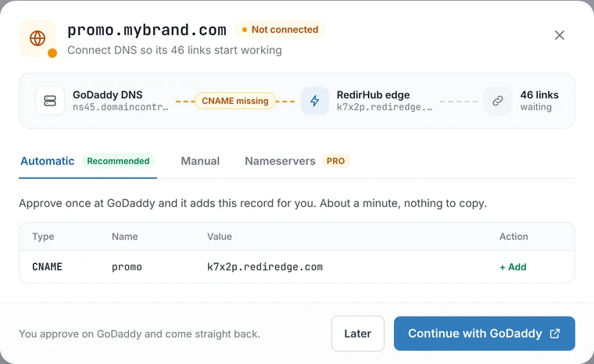
Task: Close the DNS connection dialog
Action: [559, 35]
